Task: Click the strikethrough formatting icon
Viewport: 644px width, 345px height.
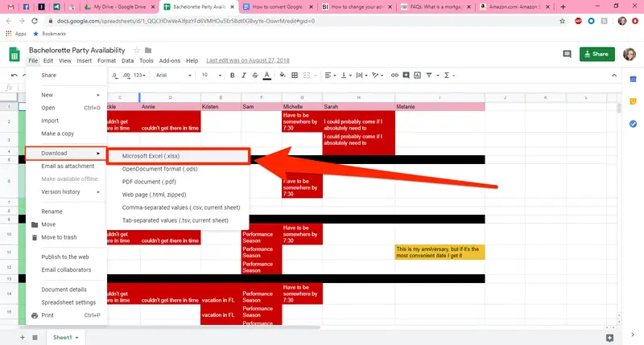Action: 255,75
